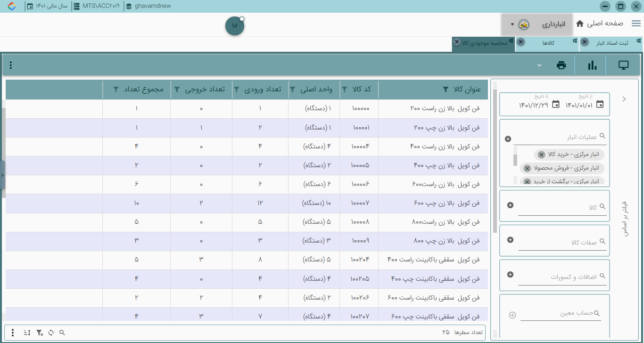Click the filter panel vertical scrollbar
The image size is (644, 343).
point(495,160)
